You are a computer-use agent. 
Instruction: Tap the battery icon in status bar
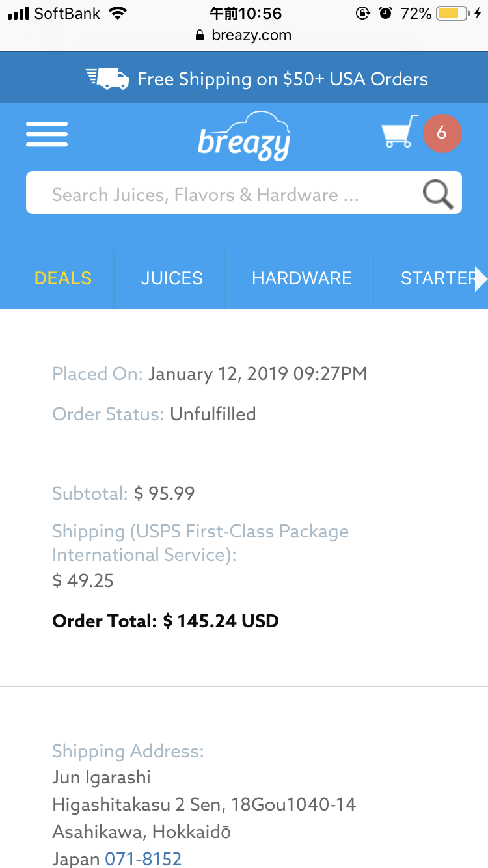[452, 13]
